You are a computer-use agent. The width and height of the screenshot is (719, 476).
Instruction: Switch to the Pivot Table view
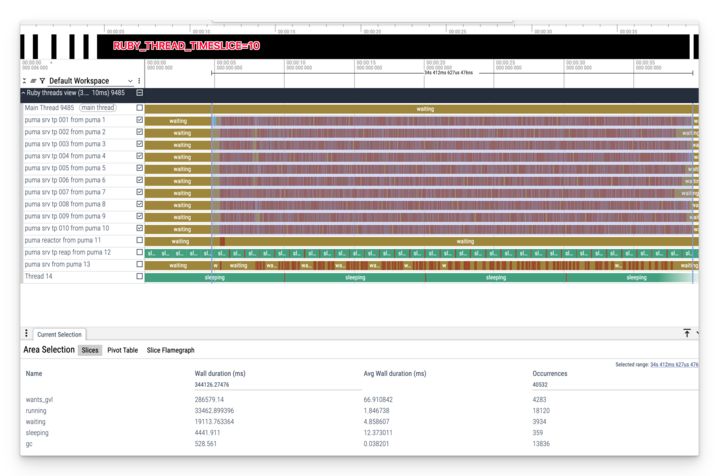click(122, 350)
